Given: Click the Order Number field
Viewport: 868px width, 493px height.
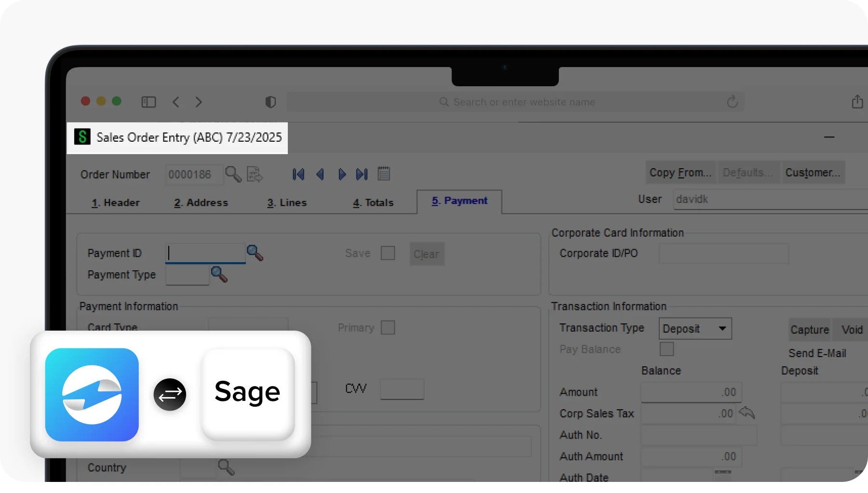Looking at the screenshot, I should pyautogui.click(x=194, y=174).
